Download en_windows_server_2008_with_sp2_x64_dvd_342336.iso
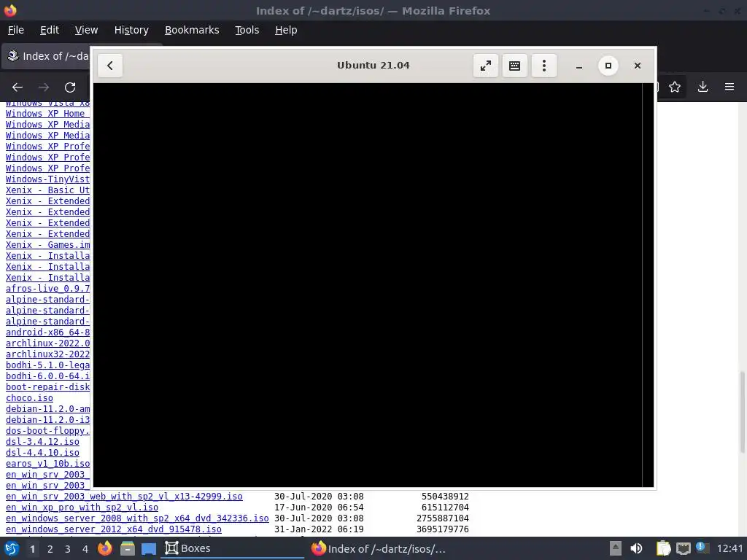This screenshot has width=747, height=560. [137, 518]
